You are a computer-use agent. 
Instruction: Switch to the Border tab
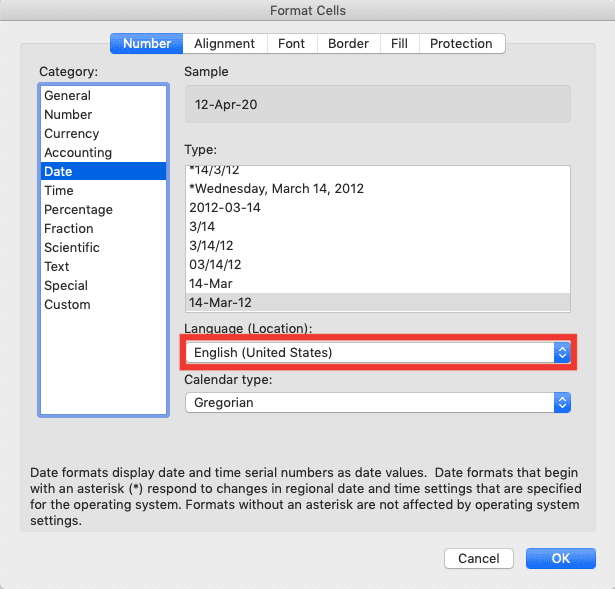tap(348, 44)
